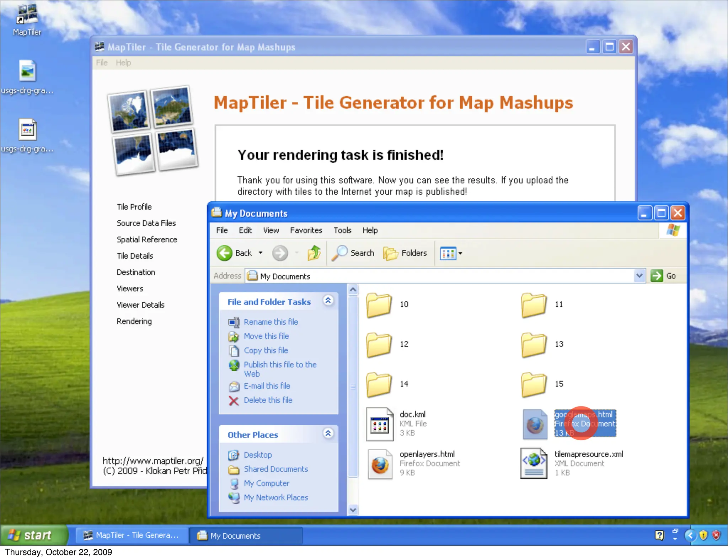Click Rename this file link
Image resolution: width=728 pixels, height=560 pixels.
click(271, 322)
